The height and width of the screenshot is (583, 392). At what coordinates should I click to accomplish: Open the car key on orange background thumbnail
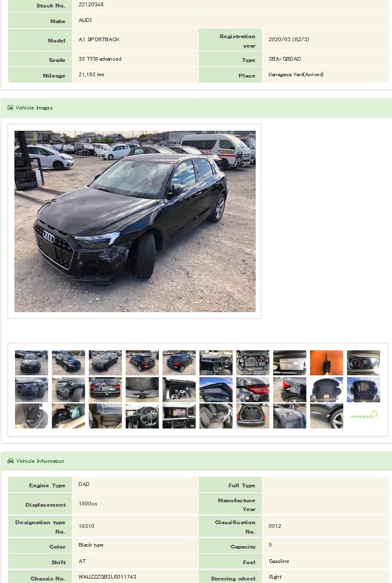coord(326,363)
